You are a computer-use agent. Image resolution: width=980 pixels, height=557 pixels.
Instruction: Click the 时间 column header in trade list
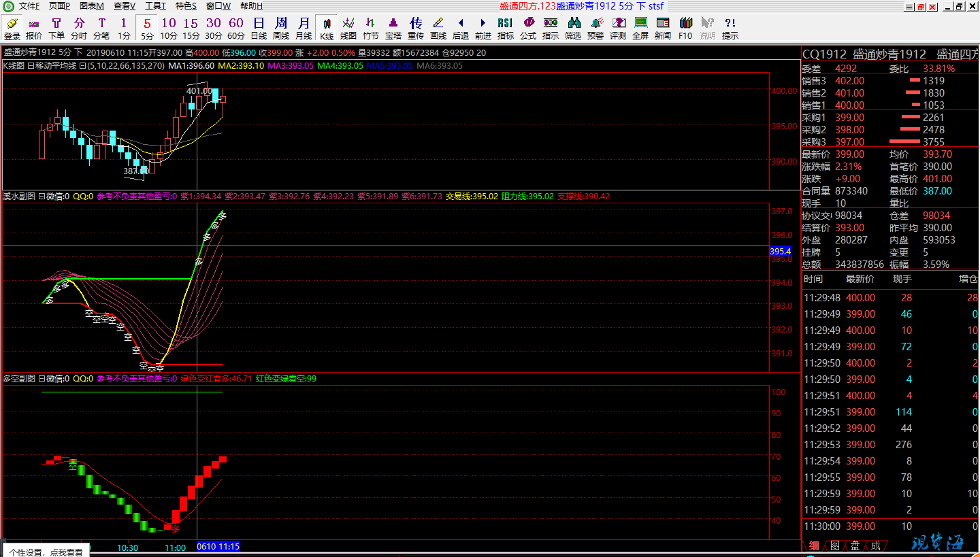[x=813, y=279]
